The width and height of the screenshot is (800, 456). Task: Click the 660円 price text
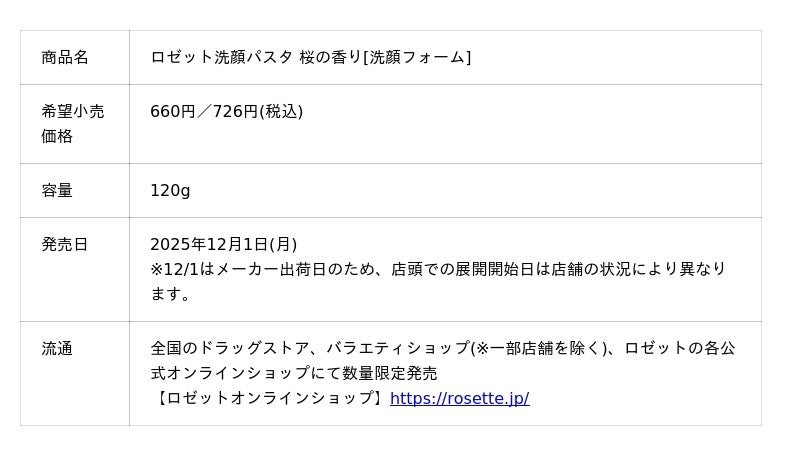[172, 112]
